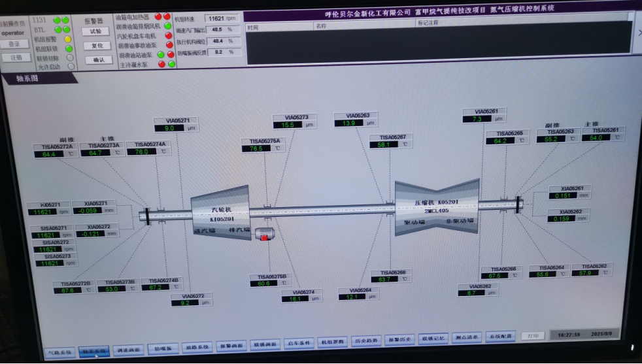The image size is (642, 364).
Task: Click the TISA05265 temperature value 64.2
Action: coord(500,141)
